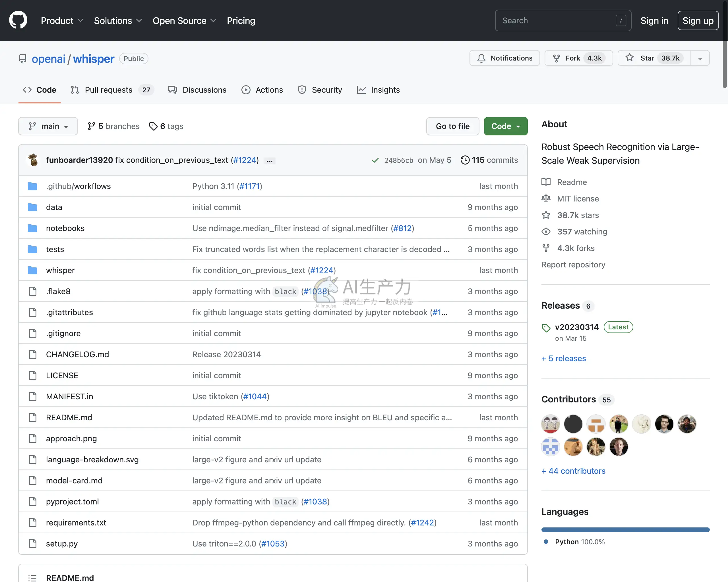The height and width of the screenshot is (582, 728).
Task: Expand the Solutions menu
Action: pos(118,20)
